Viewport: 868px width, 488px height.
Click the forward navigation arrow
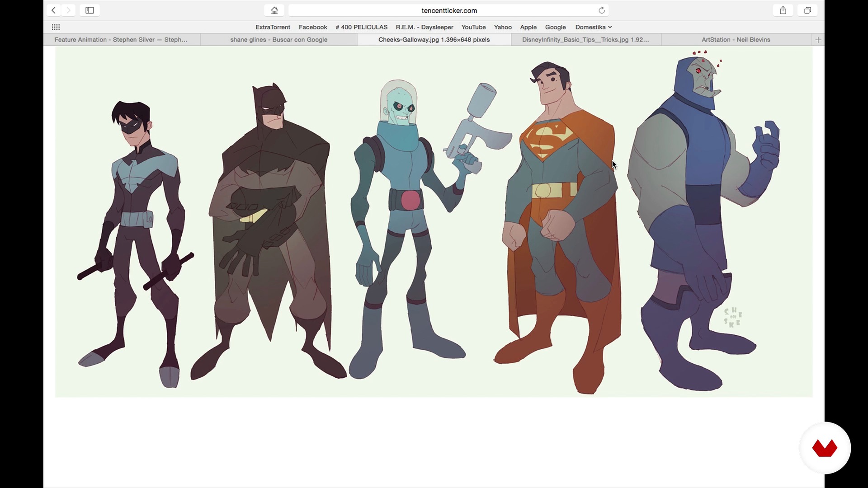(68, 10)
